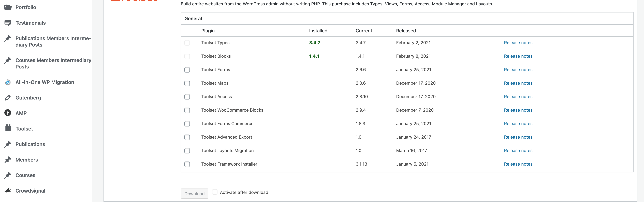
Task: Click the AMP lightning bolt icon
Action: (x=8, y=113)
